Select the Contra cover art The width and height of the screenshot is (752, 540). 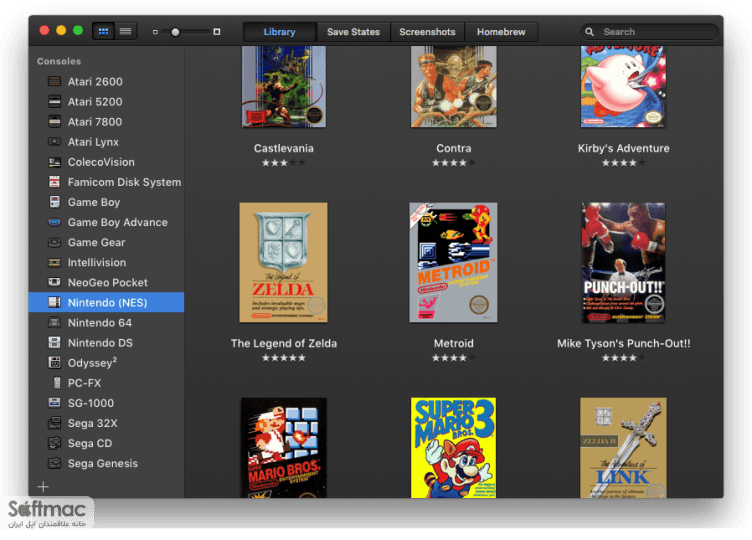point(454,87)
